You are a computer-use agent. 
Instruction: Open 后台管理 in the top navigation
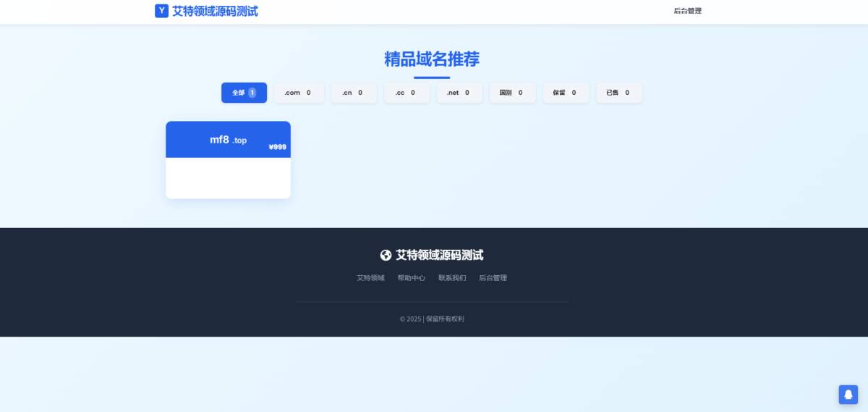(687, 11)
